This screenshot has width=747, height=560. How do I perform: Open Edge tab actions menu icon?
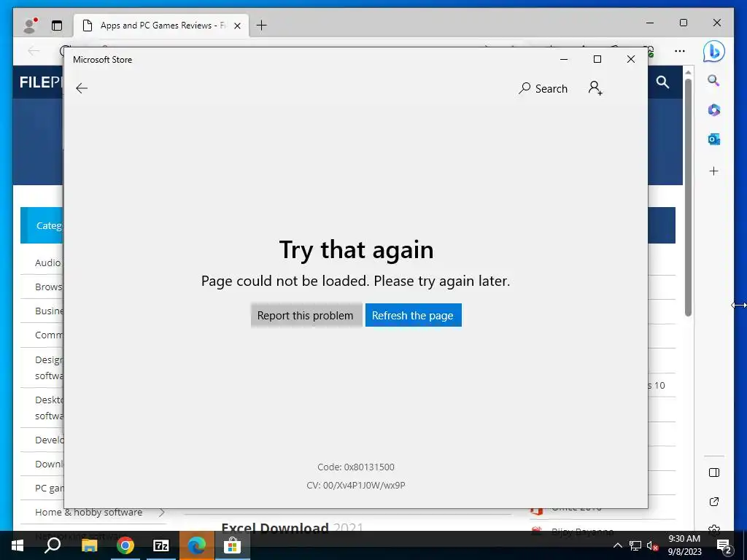(57, 26)
